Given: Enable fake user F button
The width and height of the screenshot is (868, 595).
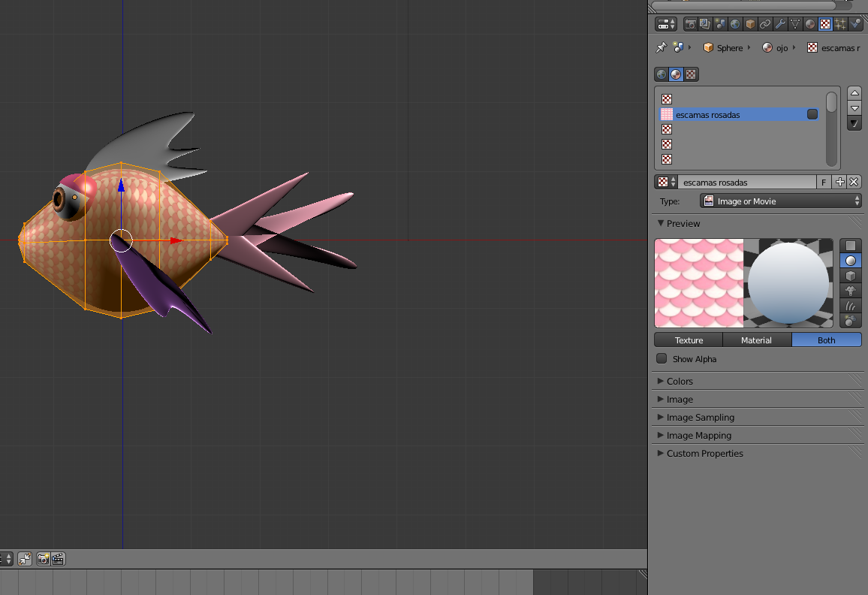Looking at the screenshot, I should coord(824,182).
